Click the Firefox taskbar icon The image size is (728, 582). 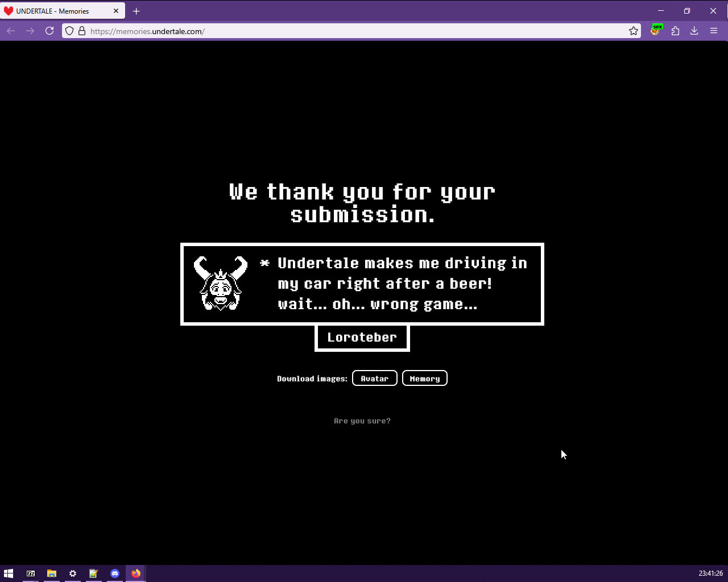click(x=136, y=573)
